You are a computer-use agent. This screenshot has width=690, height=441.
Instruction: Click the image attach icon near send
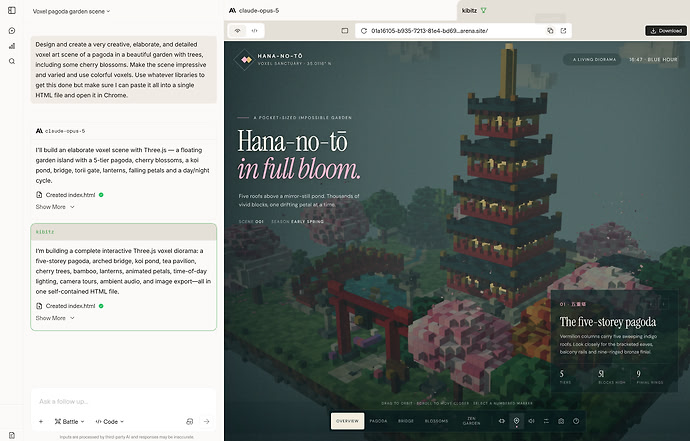[x=190, y=422]
